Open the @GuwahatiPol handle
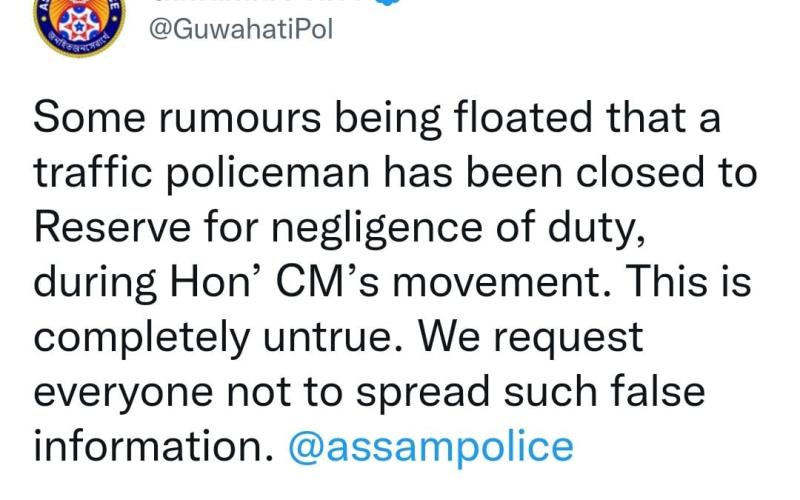This screenshot has height=500, width=800. pos(241,29)
